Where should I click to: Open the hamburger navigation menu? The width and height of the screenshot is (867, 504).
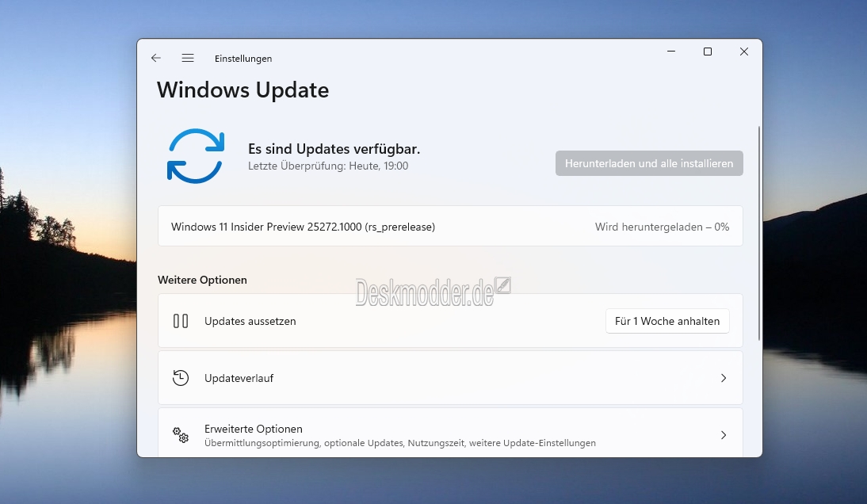point(188,58)
